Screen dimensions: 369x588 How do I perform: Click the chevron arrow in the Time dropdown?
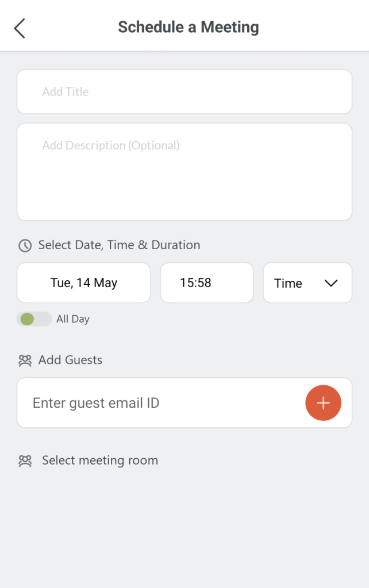330,283
